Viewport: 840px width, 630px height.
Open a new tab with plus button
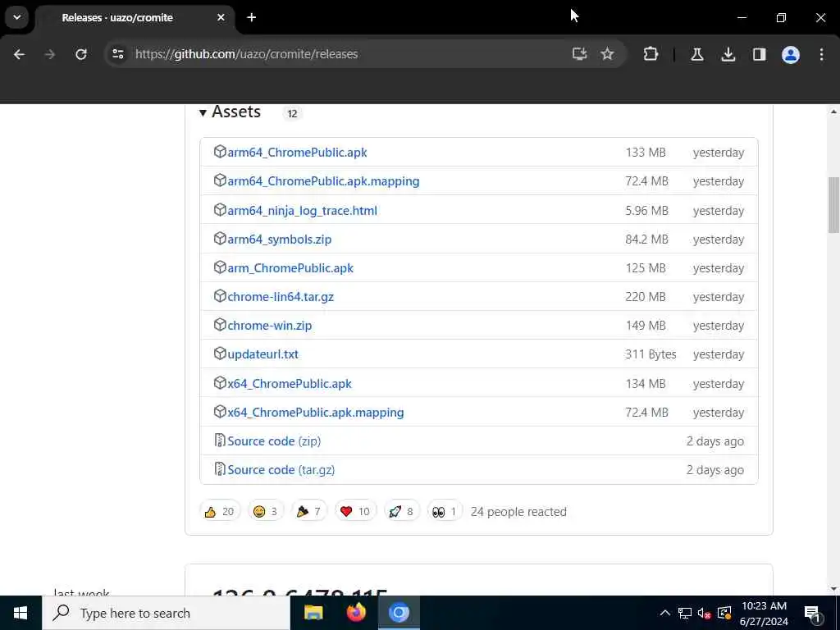pyautogui.click(x=251, y=18)
